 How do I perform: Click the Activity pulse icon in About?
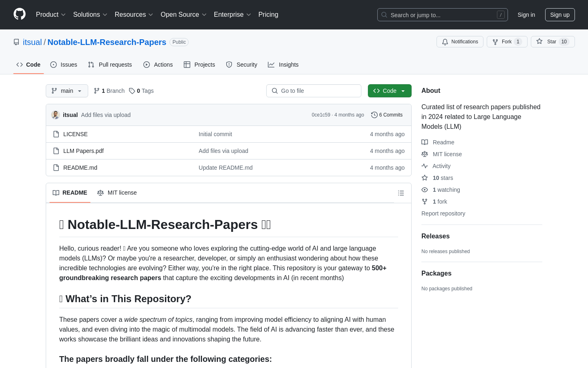coord(425,166)
